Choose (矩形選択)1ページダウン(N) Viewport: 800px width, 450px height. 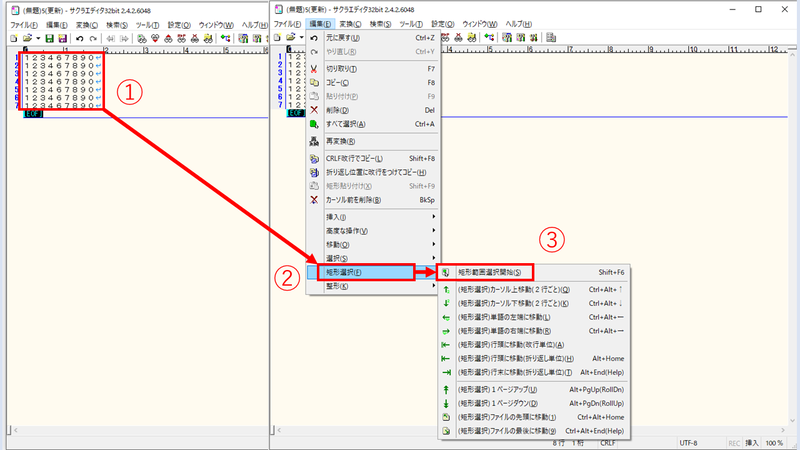point(534,404)
